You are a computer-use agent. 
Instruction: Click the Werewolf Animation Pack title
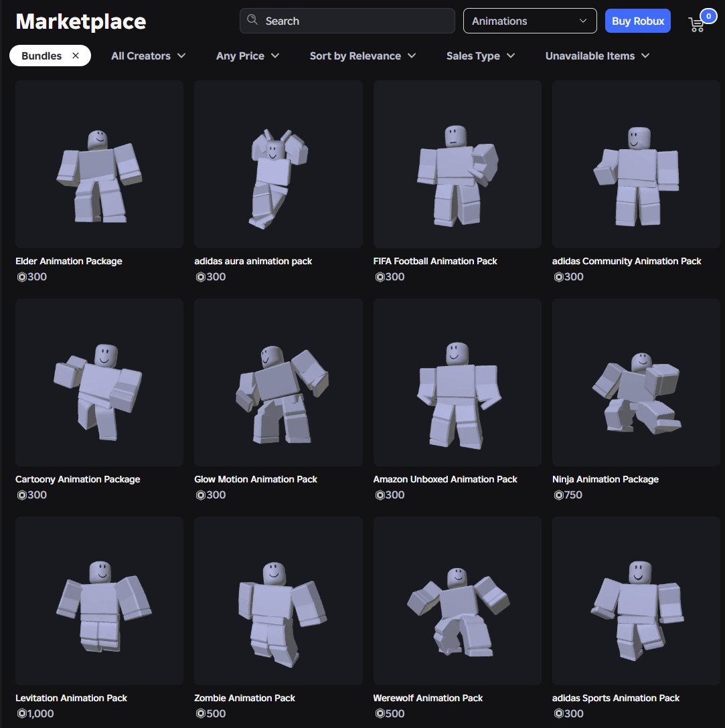click(428, 698)
